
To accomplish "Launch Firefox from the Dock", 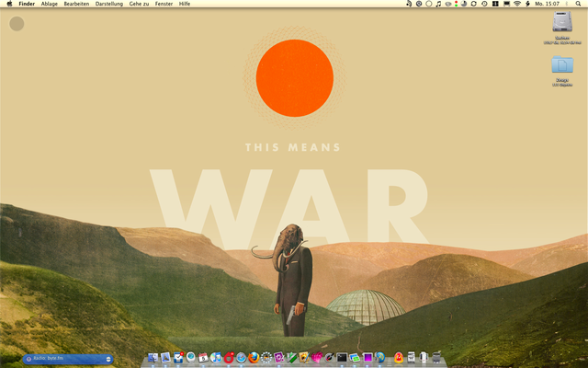I will tap(254, 358).
